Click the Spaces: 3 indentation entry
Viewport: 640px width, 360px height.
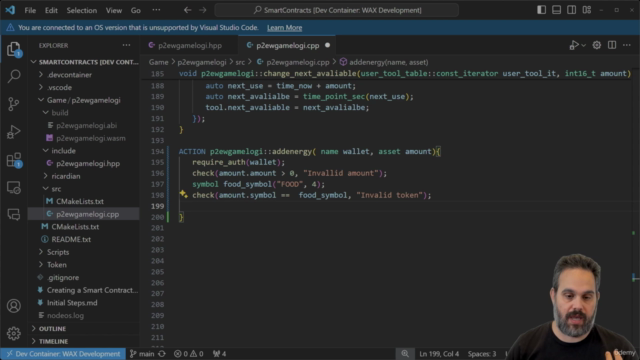click(482, 354)
